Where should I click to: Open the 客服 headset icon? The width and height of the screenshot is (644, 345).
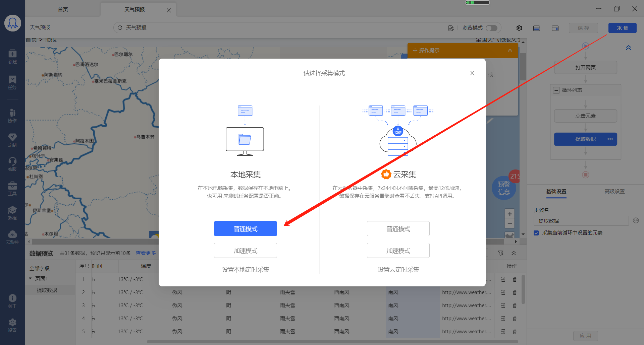pyautogui.click(x=12, y=164)
